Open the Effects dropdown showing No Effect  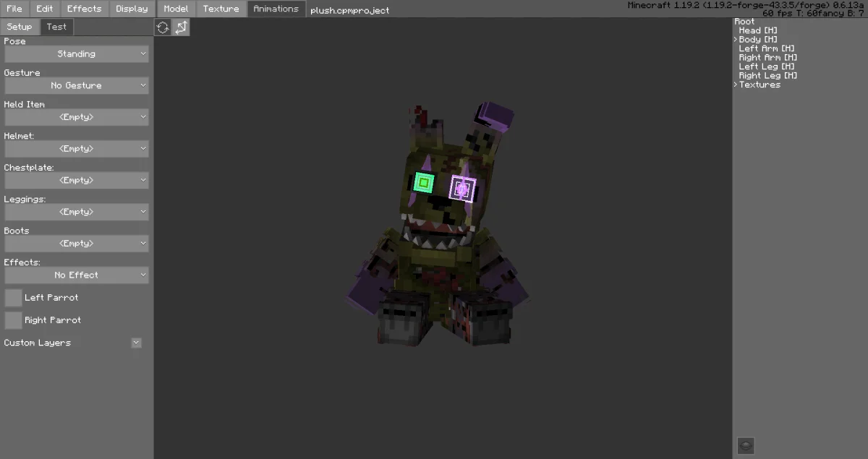point(77,275)
